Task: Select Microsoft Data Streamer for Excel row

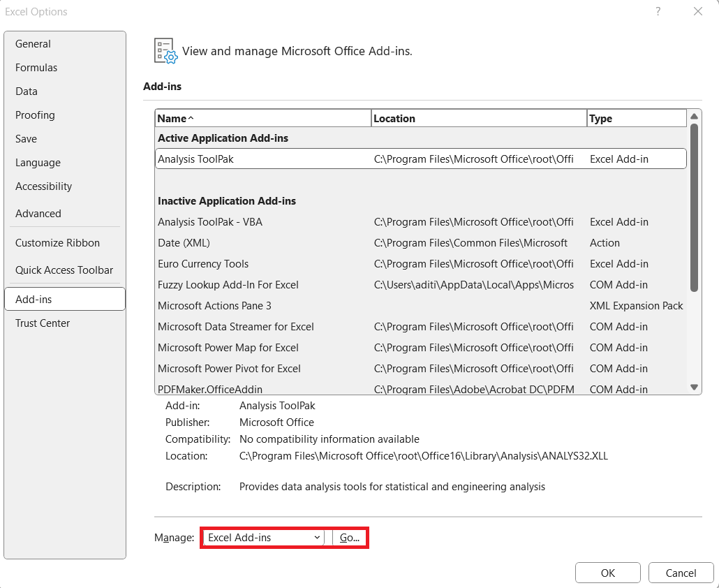Action: point(420,327)
